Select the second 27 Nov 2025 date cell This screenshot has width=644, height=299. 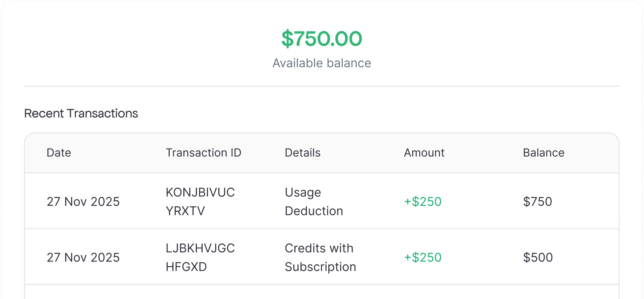click(x=83, y=257)
